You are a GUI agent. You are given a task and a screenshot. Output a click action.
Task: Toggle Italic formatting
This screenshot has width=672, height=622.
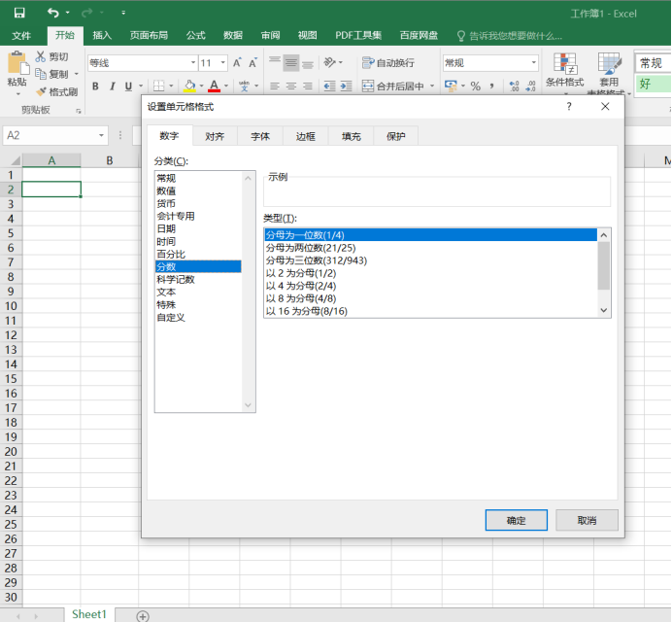(113, 86)
